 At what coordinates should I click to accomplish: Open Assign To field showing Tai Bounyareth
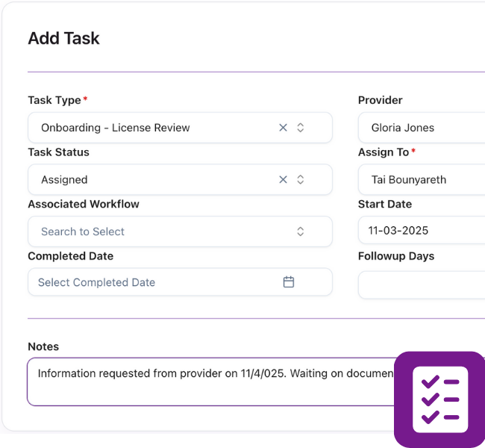[422, 179]
